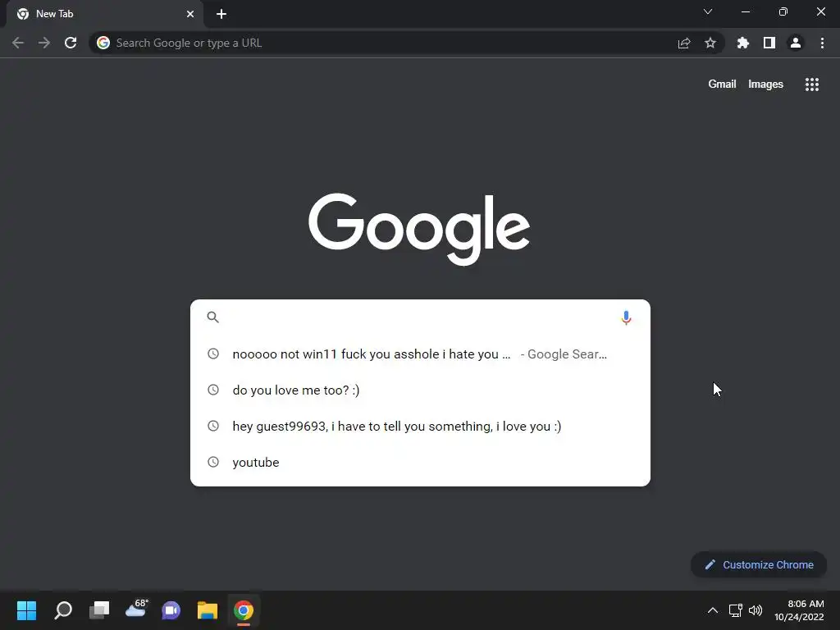
Task: Open the weather widget showing 68°
Action: [136, 609]
